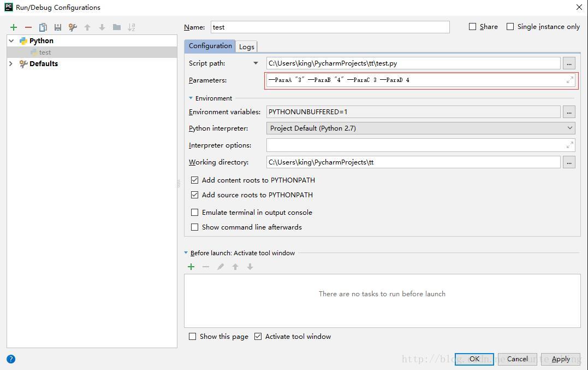This screenshot has width=588, height=370.
Task: Collapse Before launch section
Action: pyautogui.click(x=186, y=252)
